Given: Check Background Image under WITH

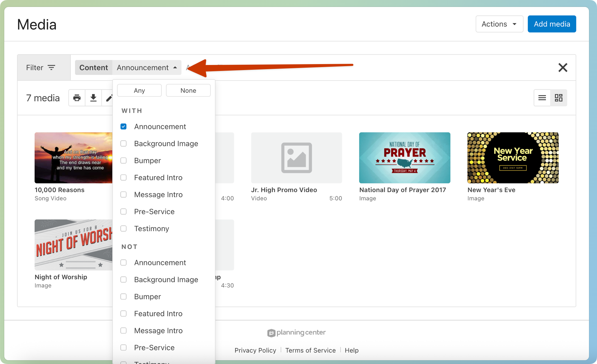Looking at the screenshot, I should point(124,144).
